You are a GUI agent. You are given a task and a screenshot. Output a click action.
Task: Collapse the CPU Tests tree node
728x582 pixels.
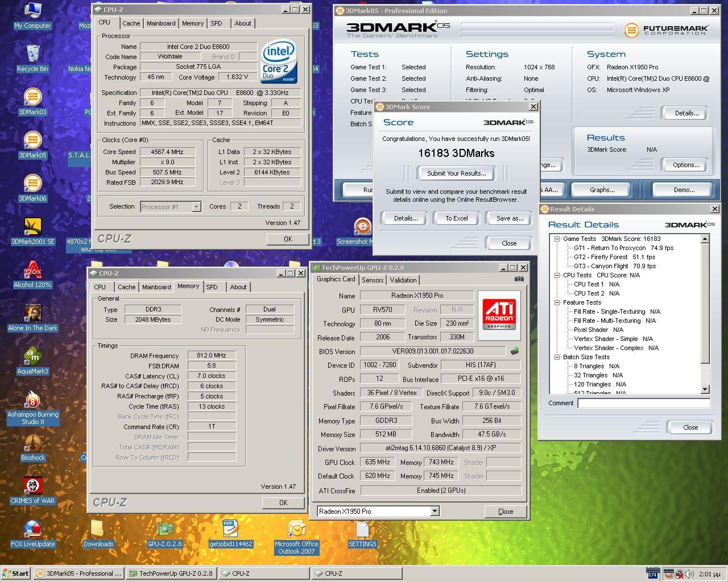(557, 276)
